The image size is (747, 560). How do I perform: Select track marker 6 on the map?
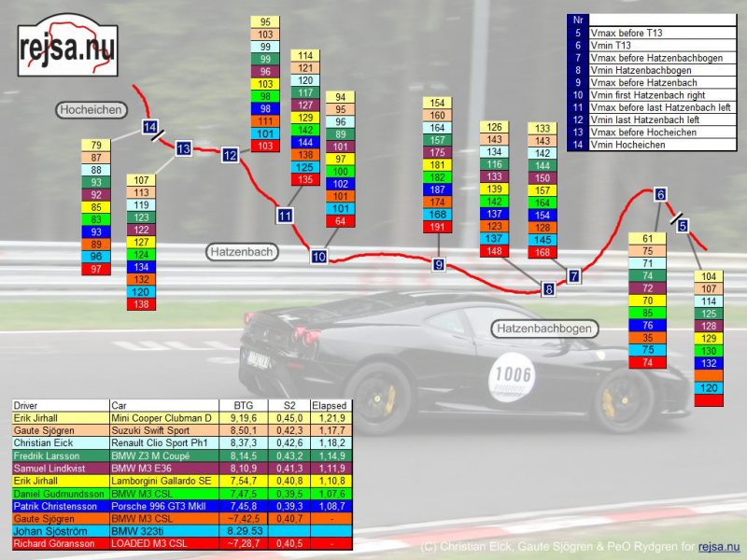coord(660,194)
